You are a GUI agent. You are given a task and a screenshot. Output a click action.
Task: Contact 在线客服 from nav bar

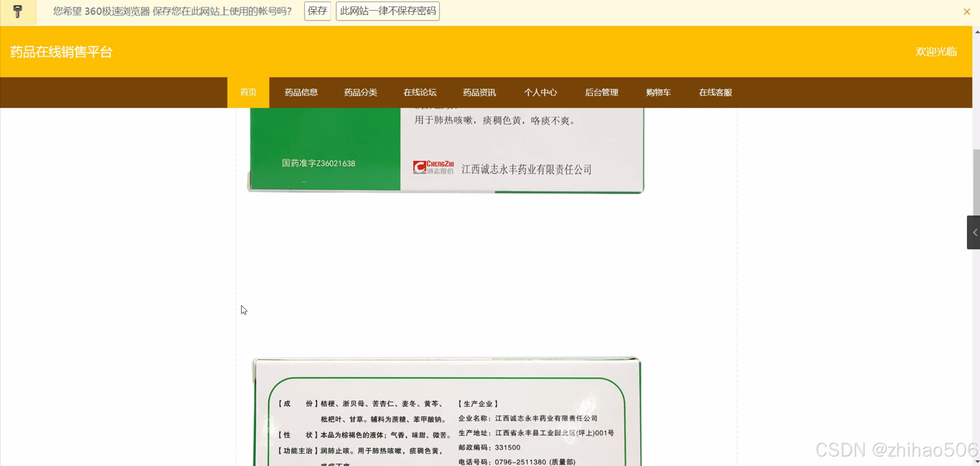pyautogui.click(x=715, y=93)
